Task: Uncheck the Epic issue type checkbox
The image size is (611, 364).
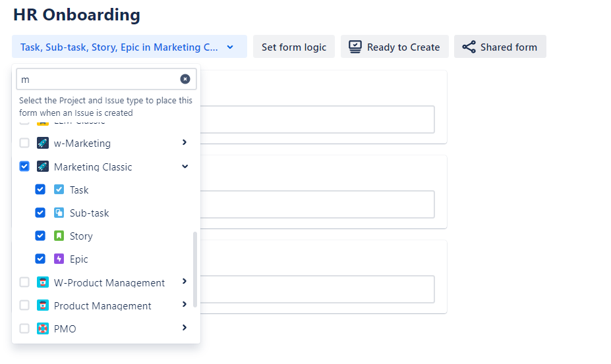Action: pyautogui.click(x=40, y=259)
